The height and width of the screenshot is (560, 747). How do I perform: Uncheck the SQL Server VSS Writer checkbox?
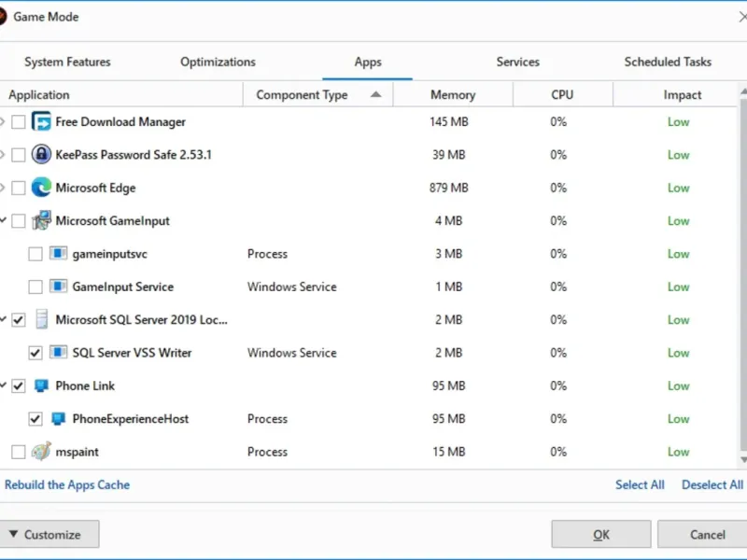pos(35,354)
